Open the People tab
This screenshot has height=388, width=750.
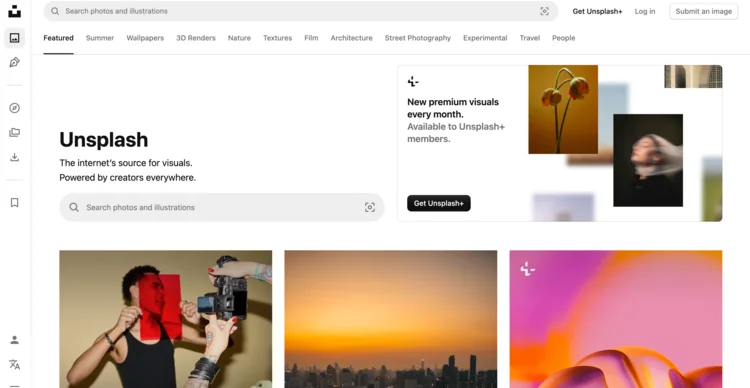pyautogui.click(x=563, y=38)
